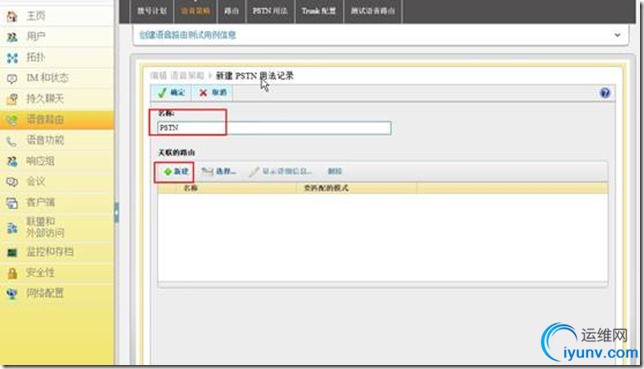
Task: Open 语音功能 in the left navigation
Action: [x=57, y=141]
